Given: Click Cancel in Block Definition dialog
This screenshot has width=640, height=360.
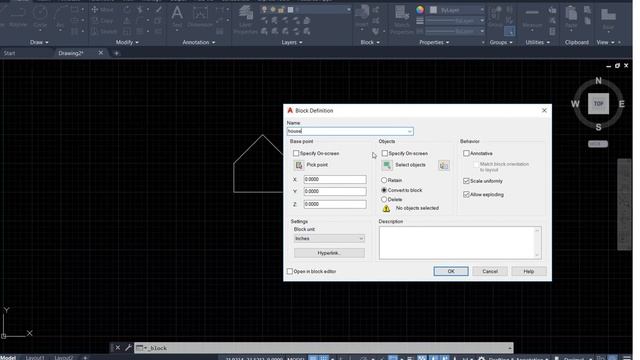Looking at the screenshot, I should pos(490,271).
